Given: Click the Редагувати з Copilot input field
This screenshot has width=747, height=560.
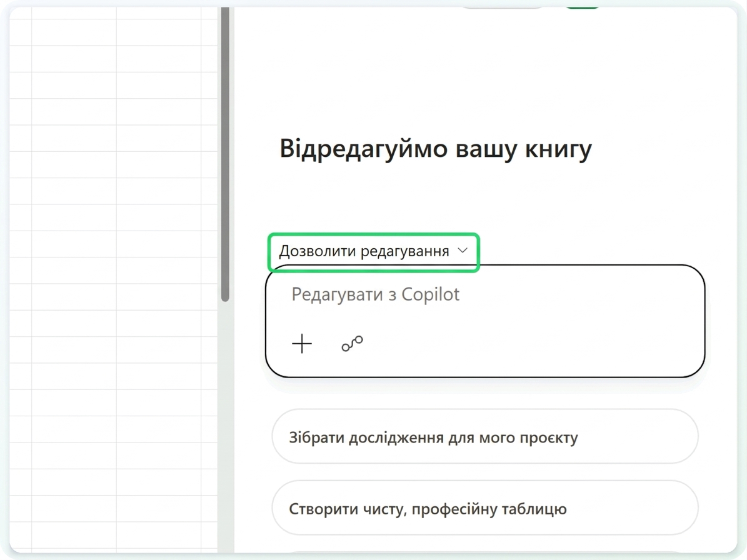Looking at the screenshot, I should pyautogui.click(x=485, y=321).
